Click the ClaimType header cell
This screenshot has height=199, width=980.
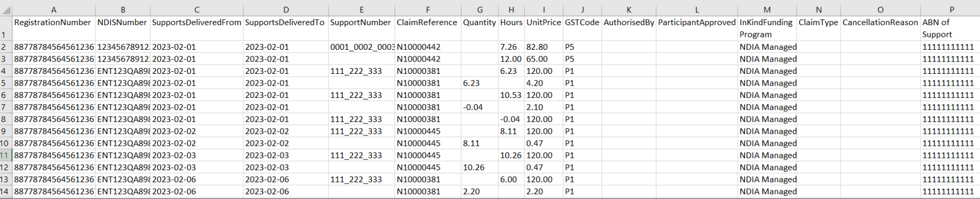(819, 29)
